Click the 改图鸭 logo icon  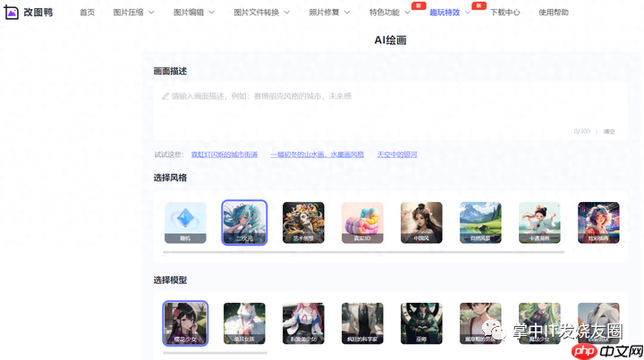click(x=11, y=13)
